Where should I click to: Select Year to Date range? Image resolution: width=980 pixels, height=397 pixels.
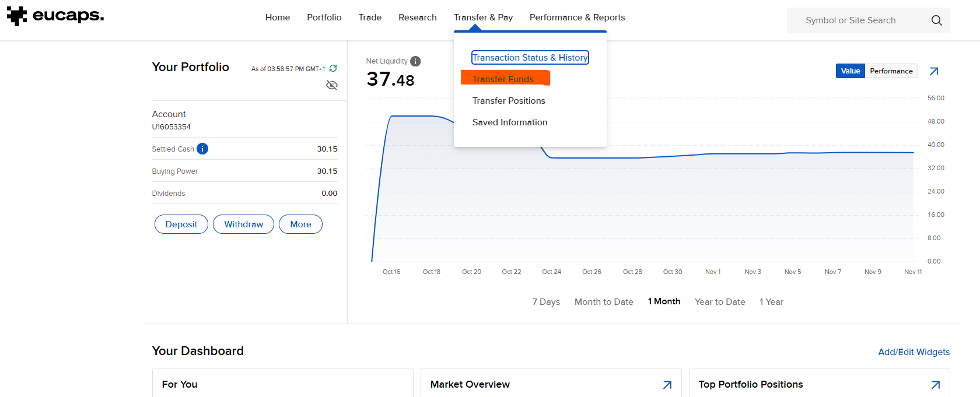pos(720,302)
